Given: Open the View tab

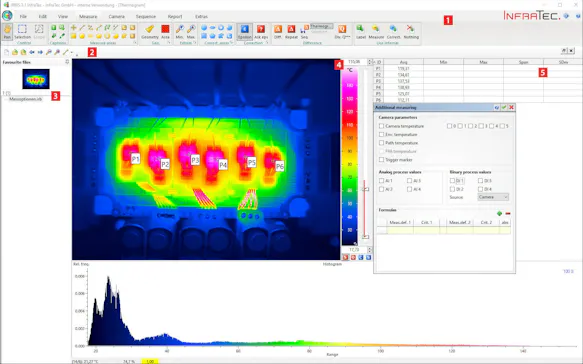Looking at the screenshot, I should click(63, 16).
